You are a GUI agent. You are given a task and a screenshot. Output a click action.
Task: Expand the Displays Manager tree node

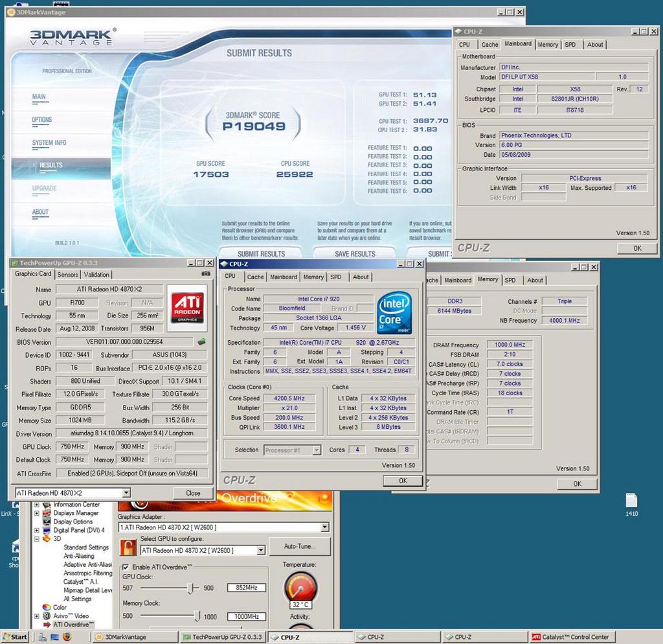pos(36,513)
